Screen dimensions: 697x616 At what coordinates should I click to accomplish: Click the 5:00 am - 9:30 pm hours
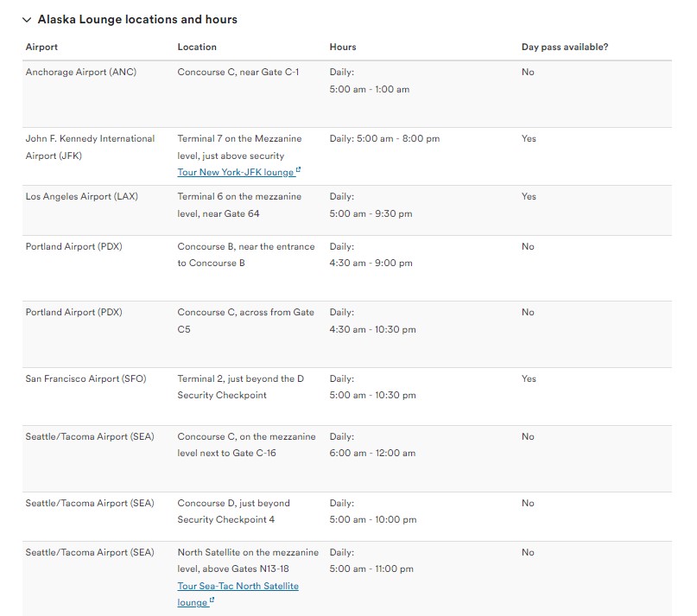click(x=371, y=214)
